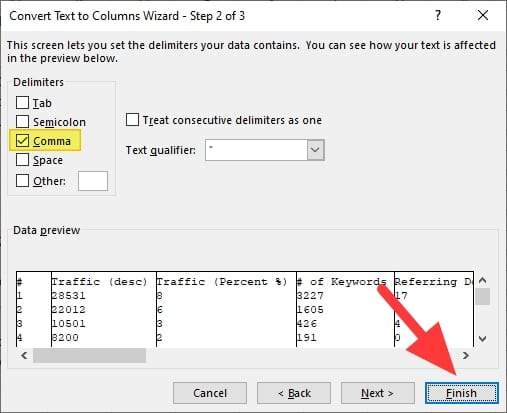Enable the Tab delimiter checkbox
Viewport: 507px width, 413px height.
click(22, 103)
